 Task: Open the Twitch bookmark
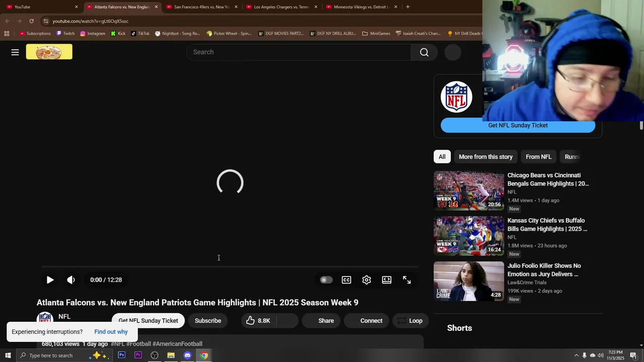pos(65,34)
